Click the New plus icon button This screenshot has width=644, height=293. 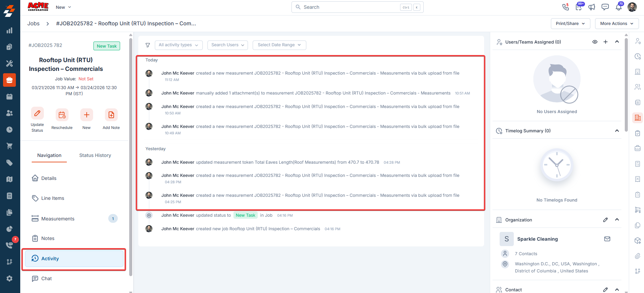[x=86, y=115]
